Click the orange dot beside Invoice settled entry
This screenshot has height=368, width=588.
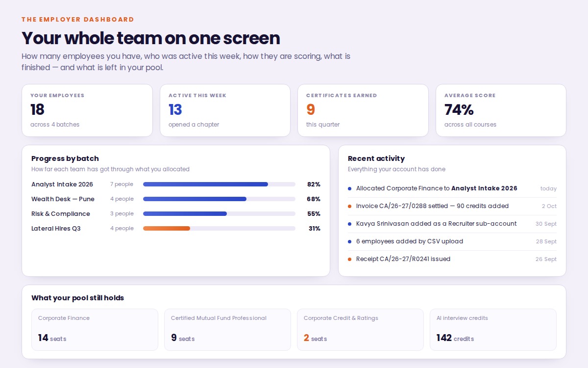[349, 206]
